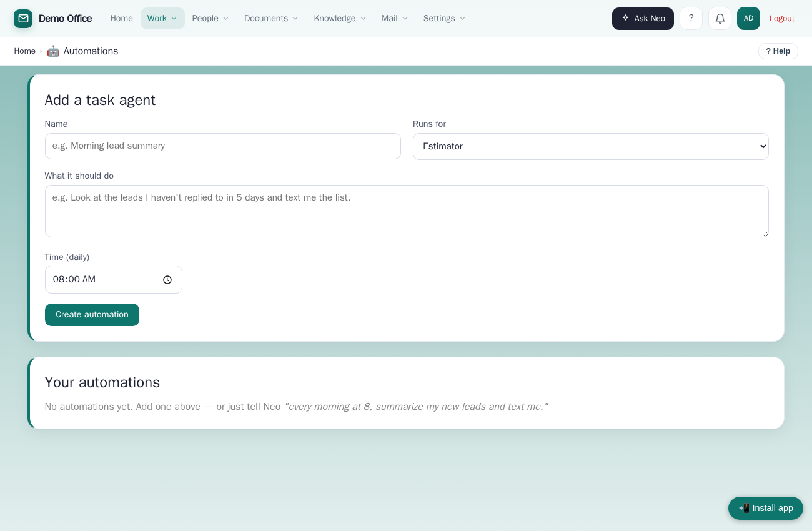This screenshot has height=531, width=812.
Task: Click the Runs for label
Action: [x=429, y=124]
